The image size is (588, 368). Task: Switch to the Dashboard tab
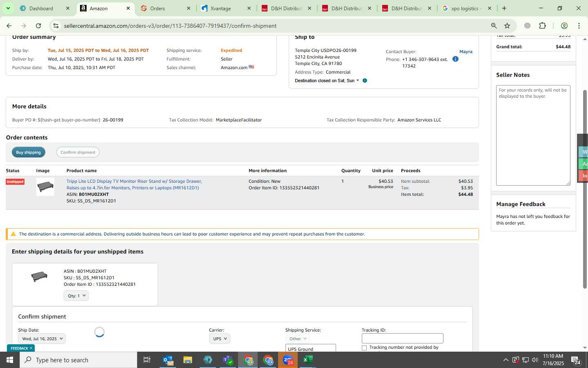pos(41,8)
